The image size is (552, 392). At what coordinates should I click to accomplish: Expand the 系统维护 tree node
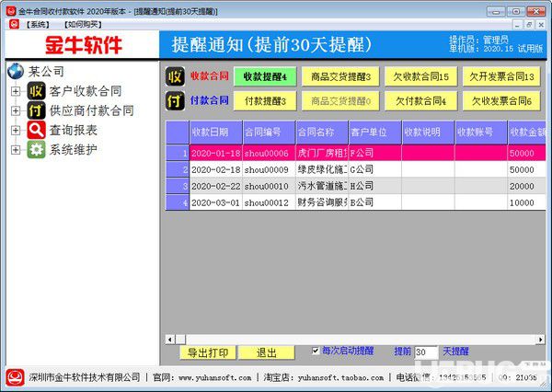[16, 150]
